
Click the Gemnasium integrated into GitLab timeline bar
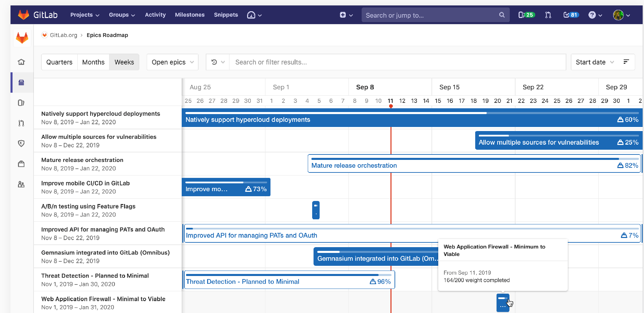(x=376, y=256)
